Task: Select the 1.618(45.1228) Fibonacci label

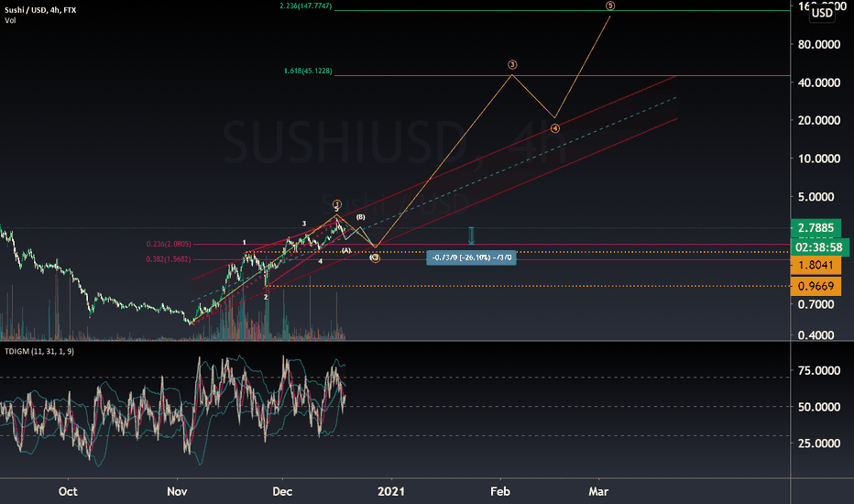Action: [308, 71]
